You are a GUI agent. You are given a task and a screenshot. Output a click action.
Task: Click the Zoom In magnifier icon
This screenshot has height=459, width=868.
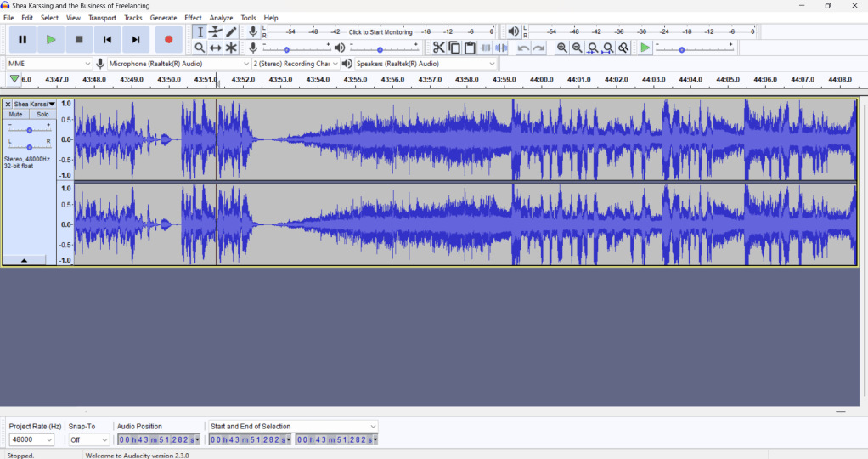(x=561, y=48)
